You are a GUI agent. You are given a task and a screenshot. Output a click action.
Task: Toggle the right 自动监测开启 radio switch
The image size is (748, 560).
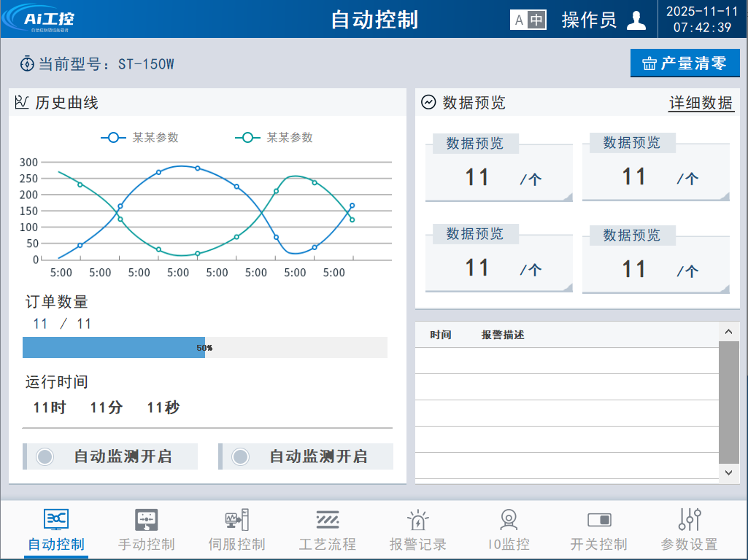(240, 456)
